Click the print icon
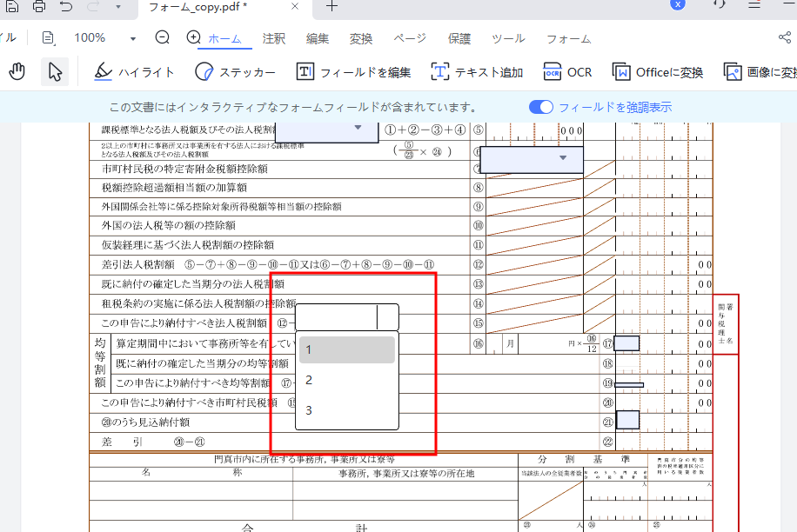The image size is (797, 532). 37,7
